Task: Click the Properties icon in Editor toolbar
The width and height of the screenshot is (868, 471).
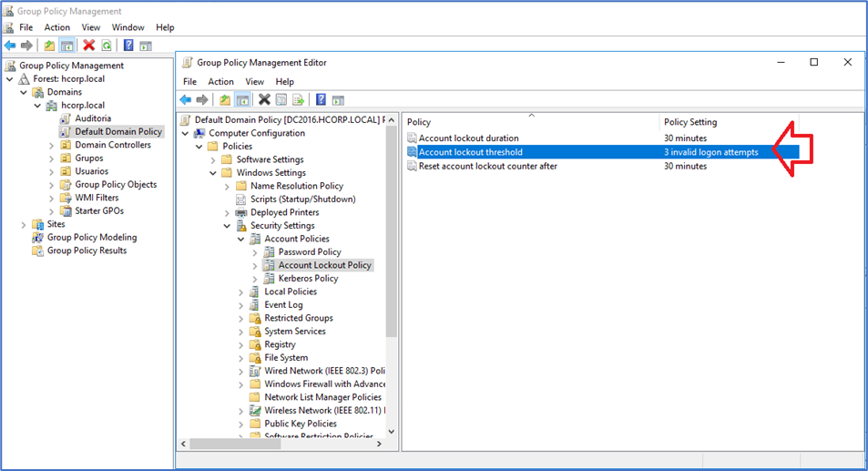Action: coord(281,100)
